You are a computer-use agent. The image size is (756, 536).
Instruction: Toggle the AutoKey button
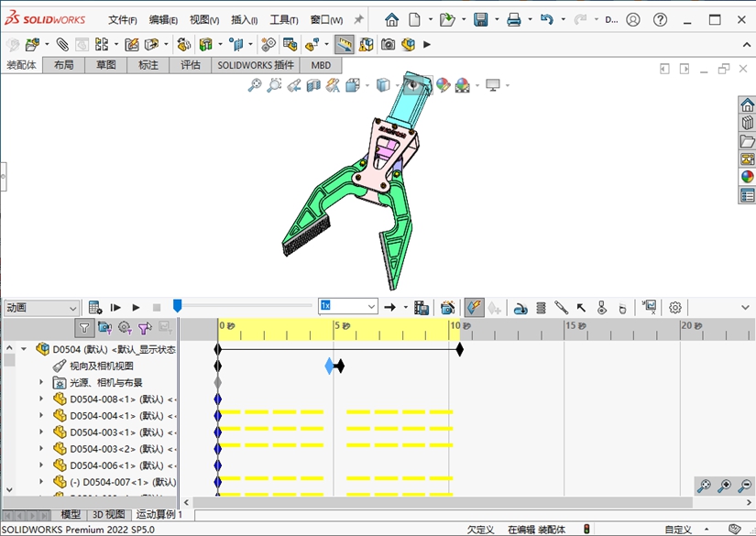tap(474, 307)
